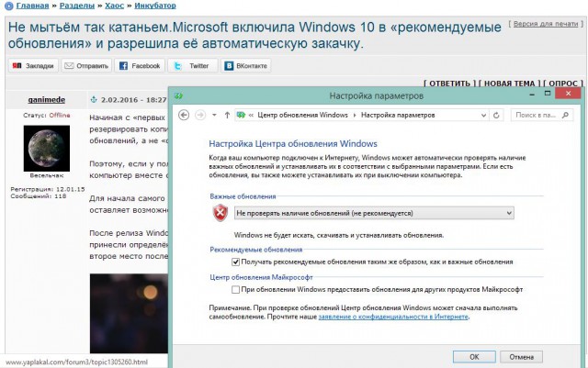Click the Регистрация: 12.01.15 text
Viewport: 588px width, 368px height.
[48, 189]
